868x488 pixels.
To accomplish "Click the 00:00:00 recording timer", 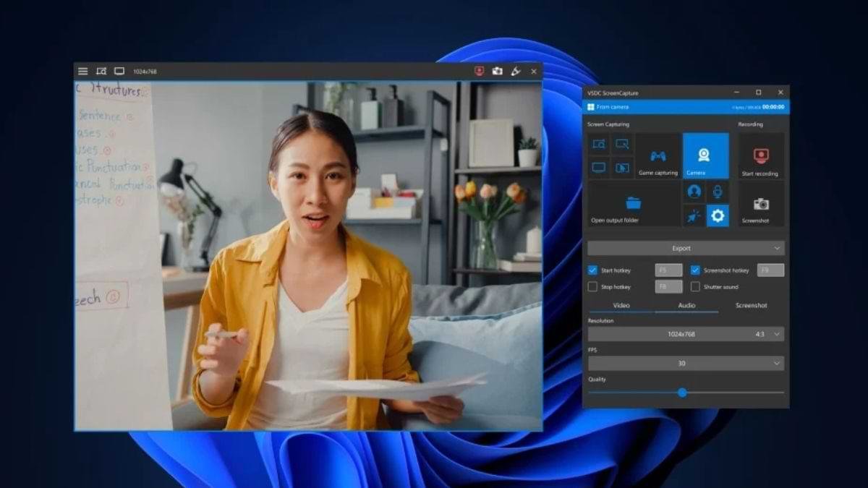I will pyautogui.click(x=773, y=107).
